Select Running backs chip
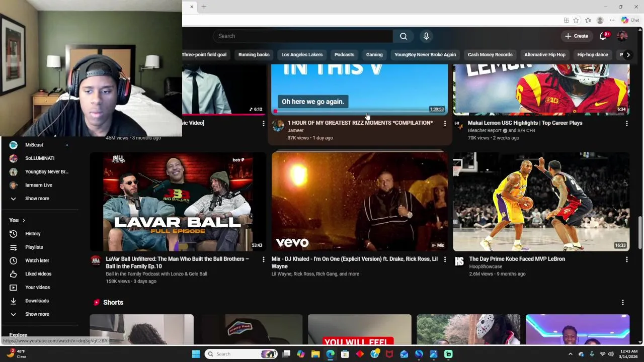 click(254, 55)
